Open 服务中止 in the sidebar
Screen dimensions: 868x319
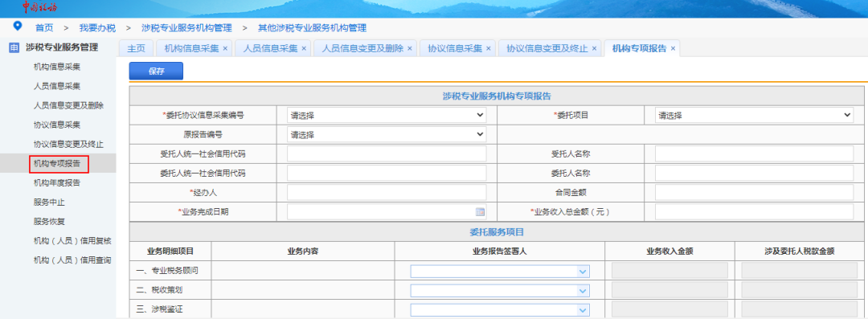[49, 202]
